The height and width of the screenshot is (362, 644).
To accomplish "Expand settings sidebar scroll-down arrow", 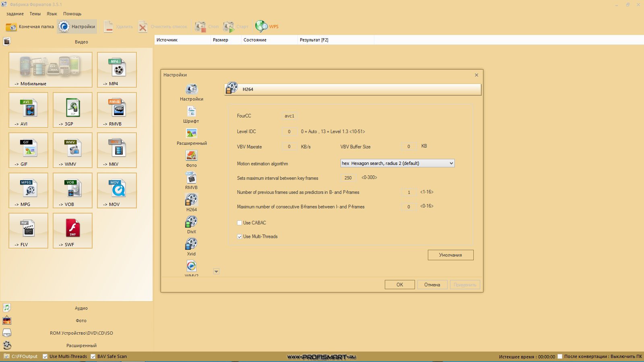I will (216, 271).
